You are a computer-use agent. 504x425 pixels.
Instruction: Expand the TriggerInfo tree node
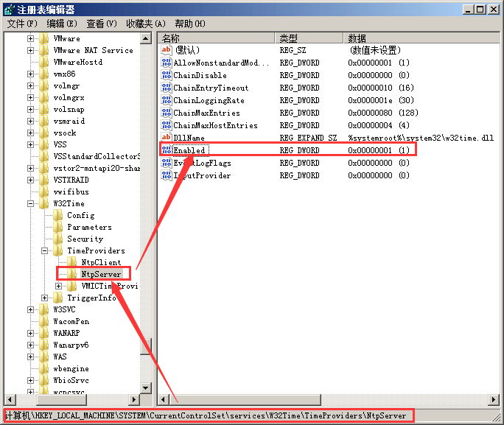45,298
